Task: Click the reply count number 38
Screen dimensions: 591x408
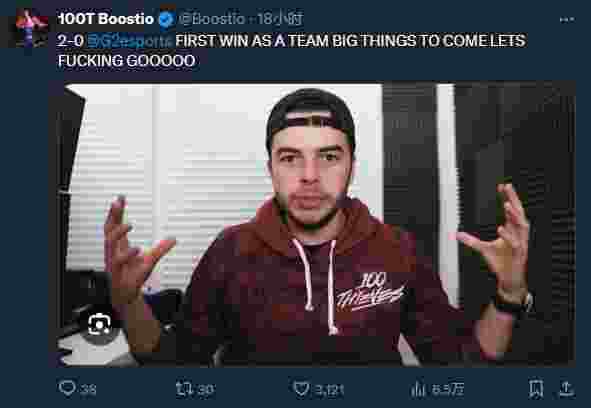Action: [89, 389]
